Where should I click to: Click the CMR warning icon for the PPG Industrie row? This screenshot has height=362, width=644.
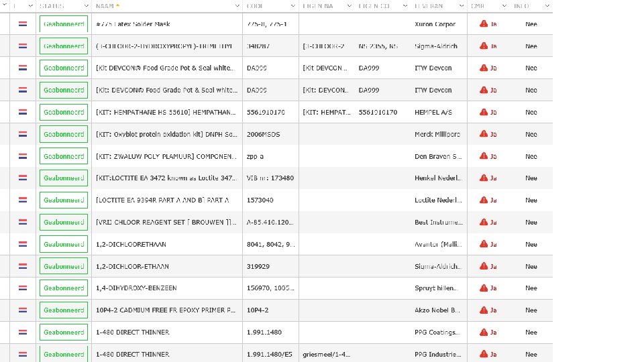[x=484, y=354]
